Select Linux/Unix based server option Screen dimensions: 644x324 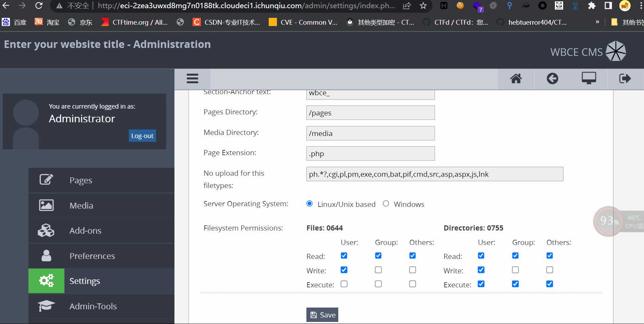click(x=309, y=204)
